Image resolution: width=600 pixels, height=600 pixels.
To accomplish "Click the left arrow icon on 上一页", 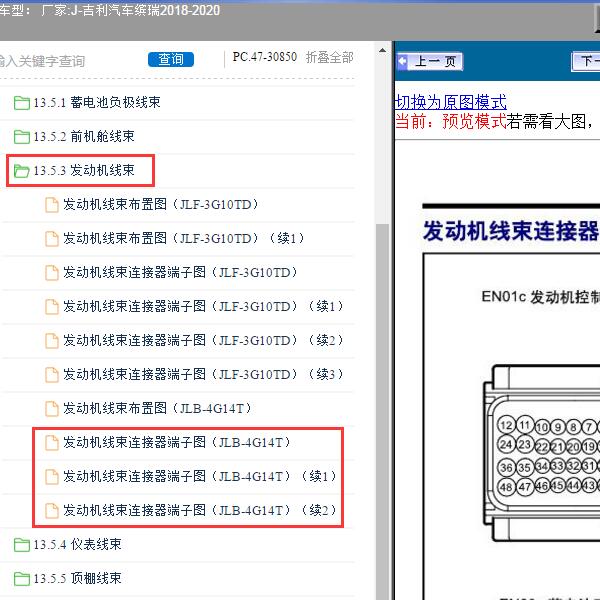I will (402, 61).
